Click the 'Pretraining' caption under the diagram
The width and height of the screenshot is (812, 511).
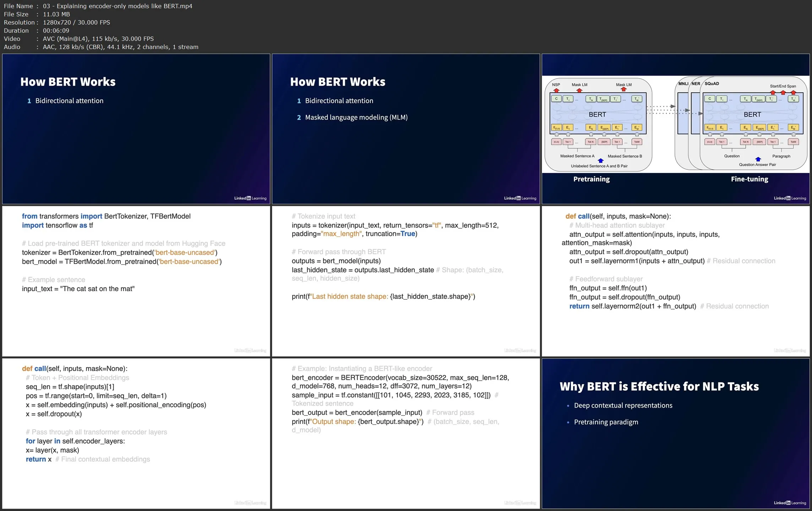[x=592, y=179]
